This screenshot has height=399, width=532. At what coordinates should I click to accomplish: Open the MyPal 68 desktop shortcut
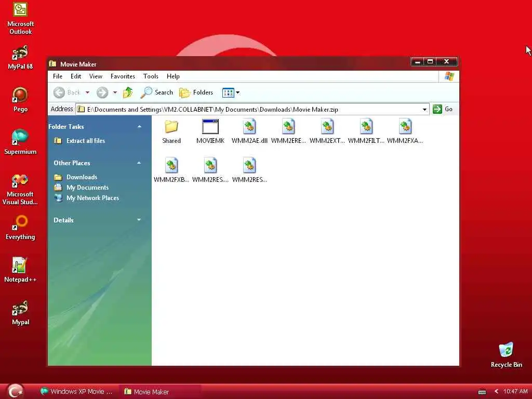coord(20,58)
